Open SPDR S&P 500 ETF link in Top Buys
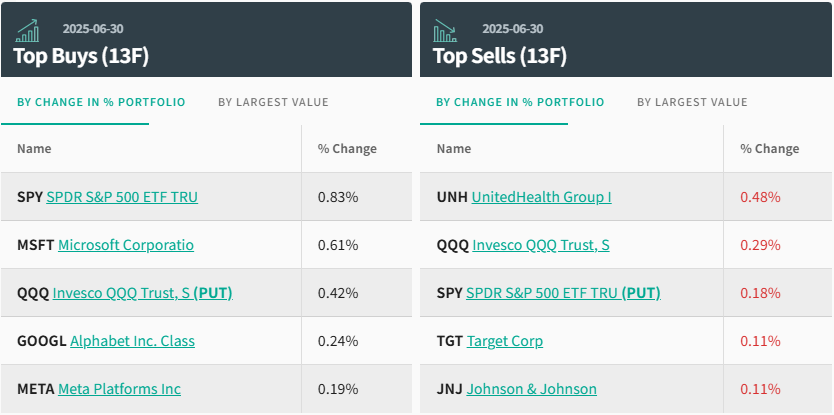 point(122,197)
